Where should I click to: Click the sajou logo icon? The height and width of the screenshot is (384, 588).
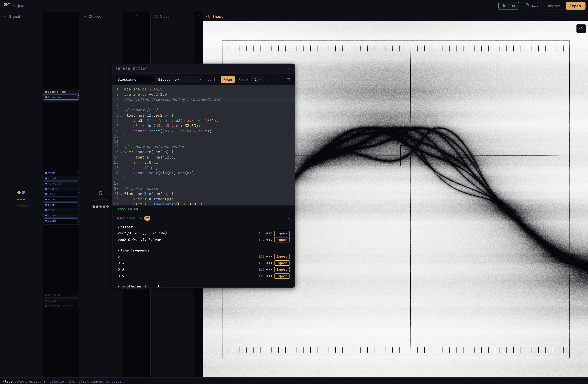(7, 5)
